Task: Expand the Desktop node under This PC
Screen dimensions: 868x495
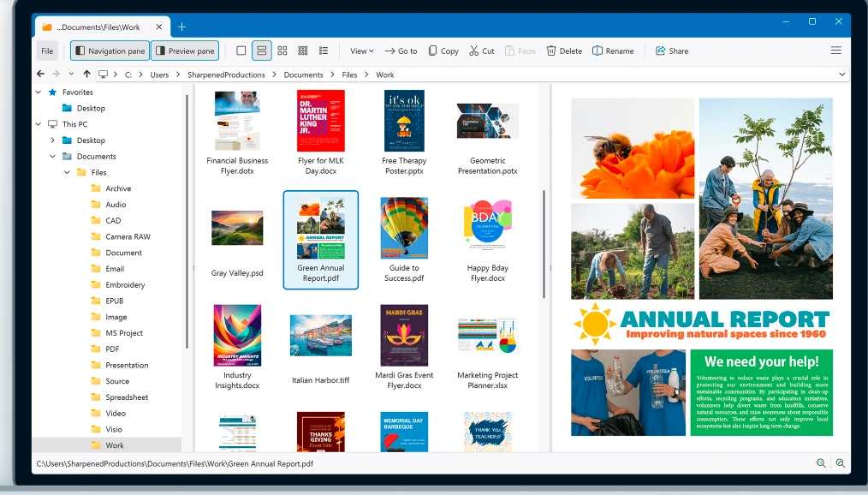Action: click(x=52, y=140)
